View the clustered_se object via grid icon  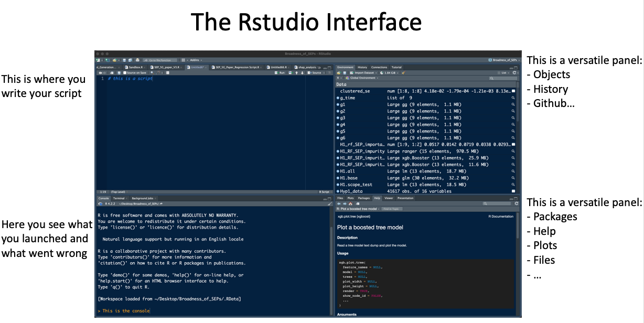coord(513,91)
